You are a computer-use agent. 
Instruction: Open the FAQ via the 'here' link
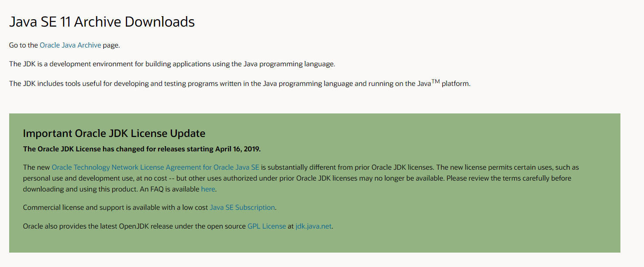point(208,189)
